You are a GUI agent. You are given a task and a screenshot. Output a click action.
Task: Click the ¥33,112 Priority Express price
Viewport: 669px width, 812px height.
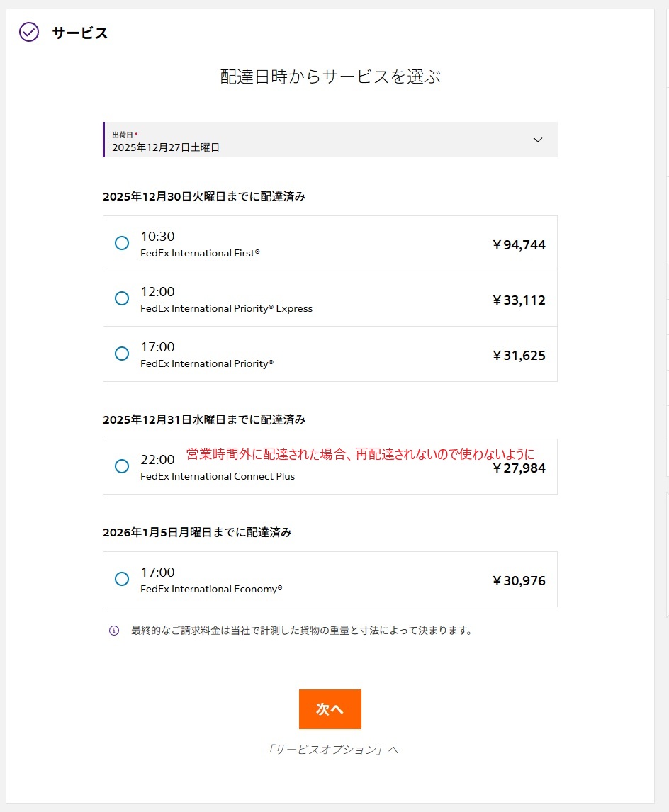tap(519, 300)
